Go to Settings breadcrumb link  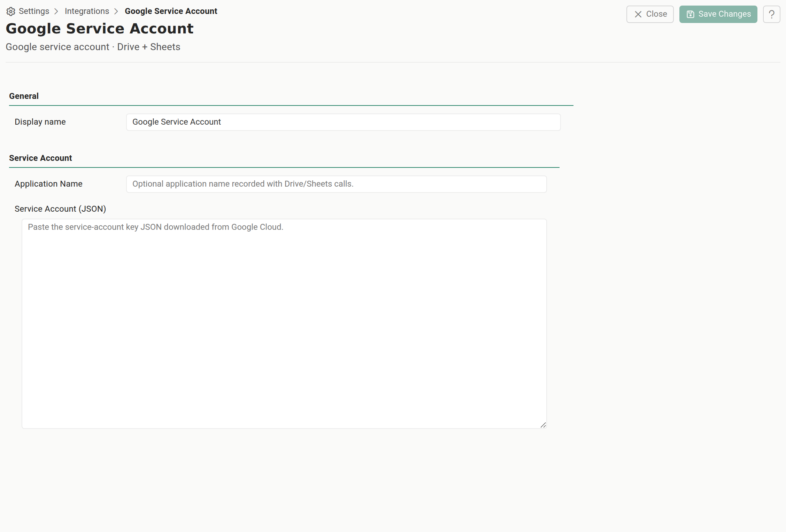tap(34, 11)
